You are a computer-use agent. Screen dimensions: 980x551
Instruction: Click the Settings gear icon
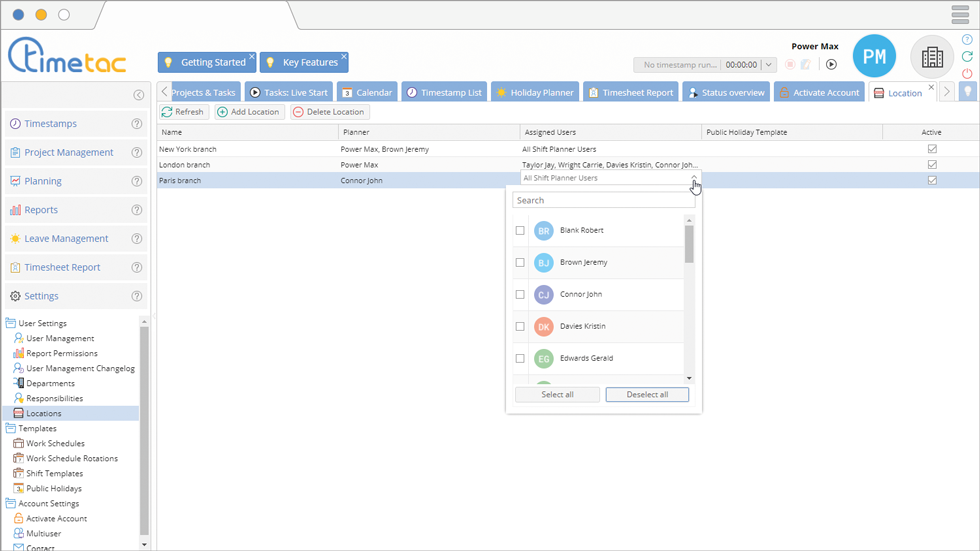click(x=15, y=296)
